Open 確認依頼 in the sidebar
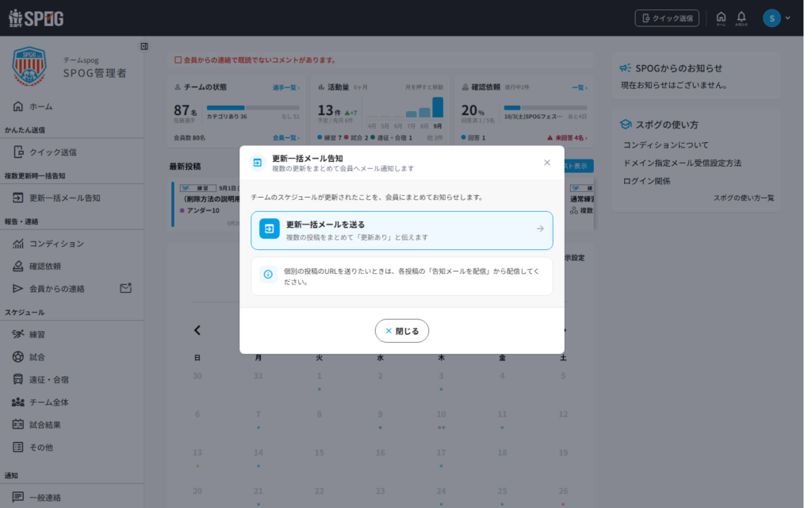 (x=71, y=266)
